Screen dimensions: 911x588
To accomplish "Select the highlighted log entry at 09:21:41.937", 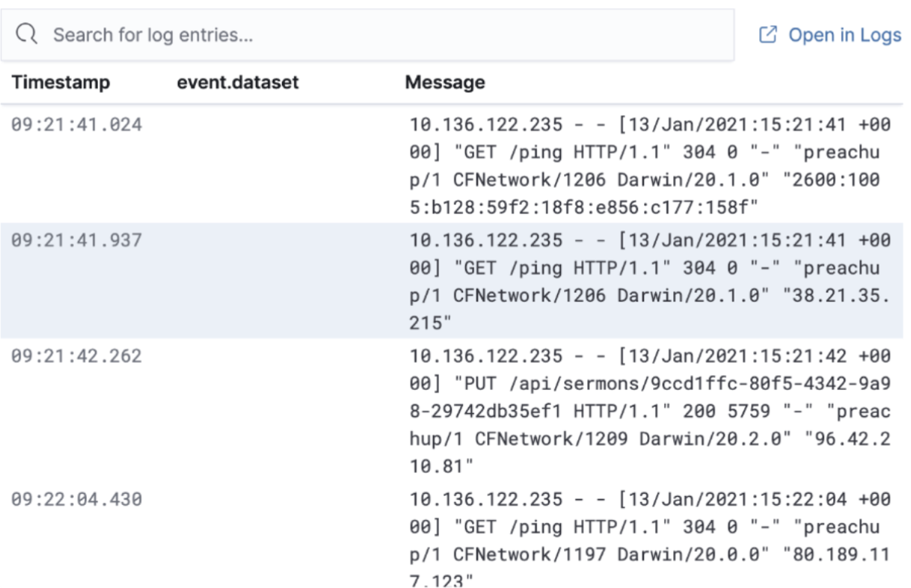I will pos(449,282).
